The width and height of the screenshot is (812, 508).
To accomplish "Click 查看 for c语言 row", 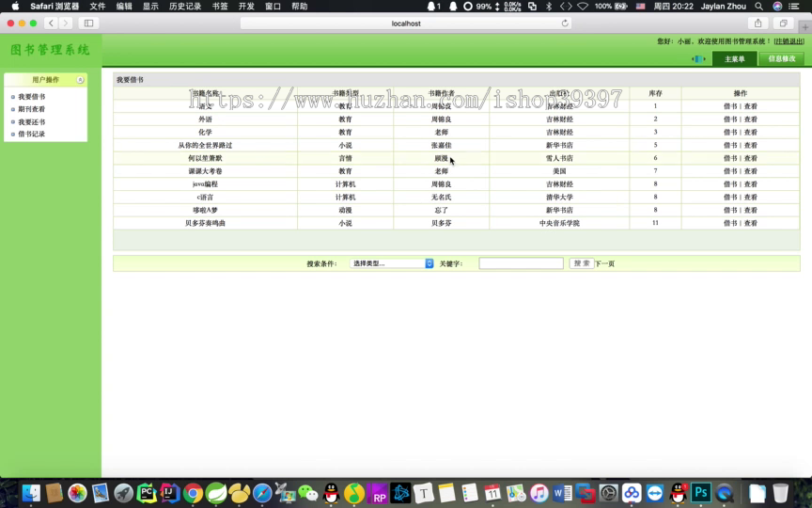I will click(x=750, y=197).
